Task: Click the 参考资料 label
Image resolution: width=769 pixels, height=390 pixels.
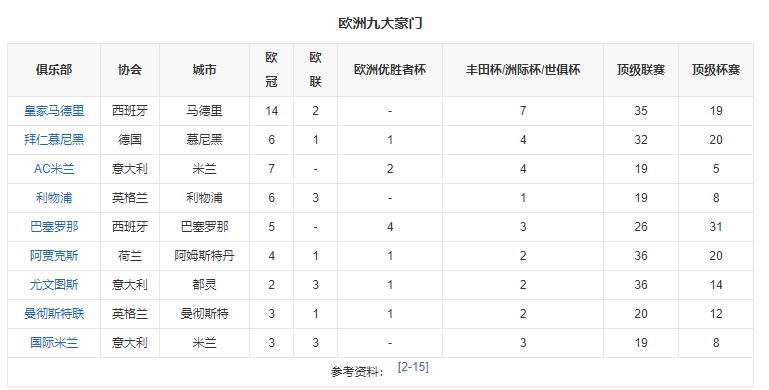Action: click(x=357, y=372)
